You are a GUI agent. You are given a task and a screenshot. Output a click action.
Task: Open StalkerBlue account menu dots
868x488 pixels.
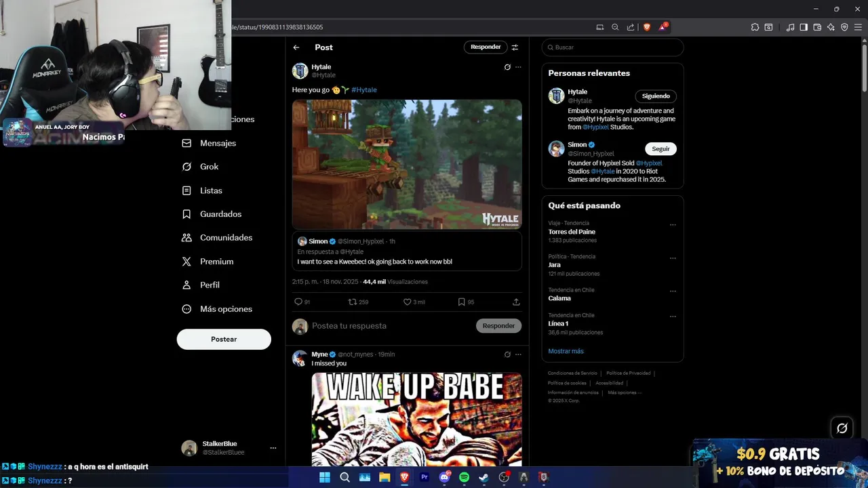point(273,448)
